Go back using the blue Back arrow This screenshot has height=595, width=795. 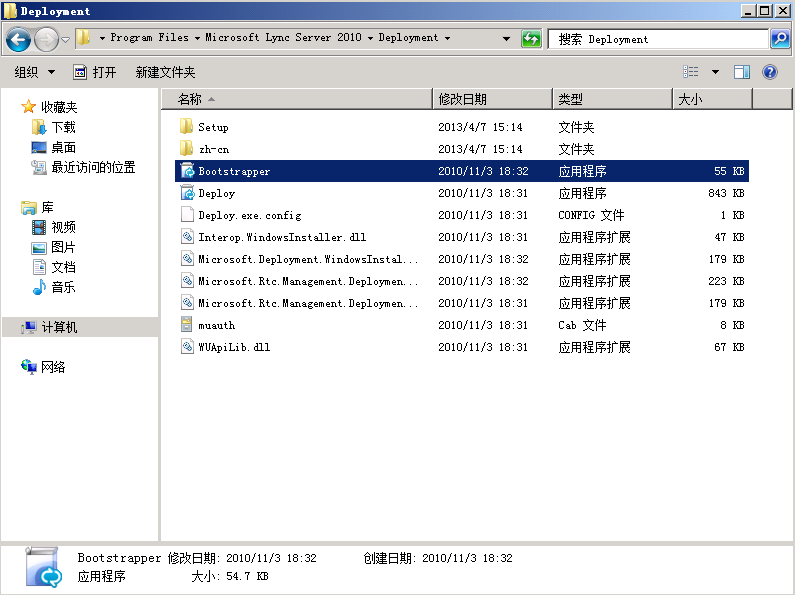click(19, 39)
